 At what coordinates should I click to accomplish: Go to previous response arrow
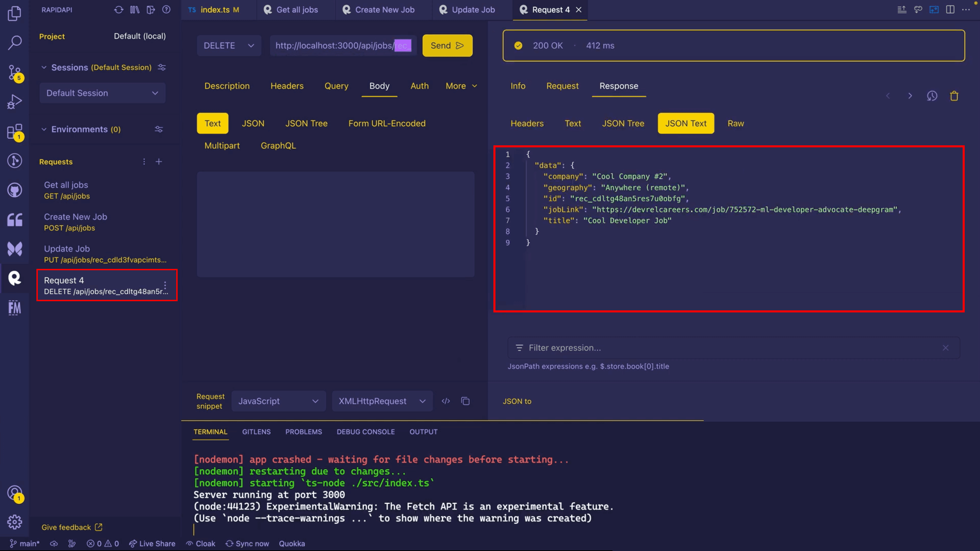tap(888, 96)
